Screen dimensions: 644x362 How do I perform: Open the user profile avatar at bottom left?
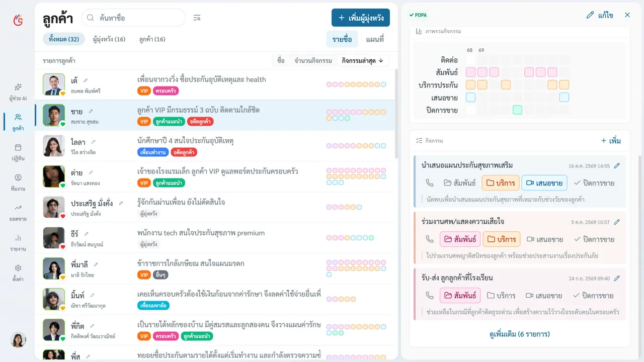pyautogui.click(x=18, y=340)
